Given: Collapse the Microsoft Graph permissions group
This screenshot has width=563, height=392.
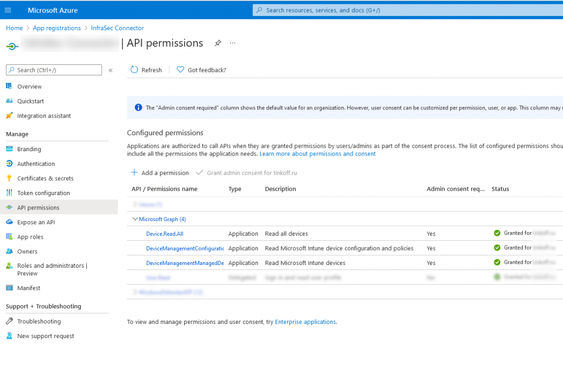Looking at the screenshot, I should tap(135, 219).
